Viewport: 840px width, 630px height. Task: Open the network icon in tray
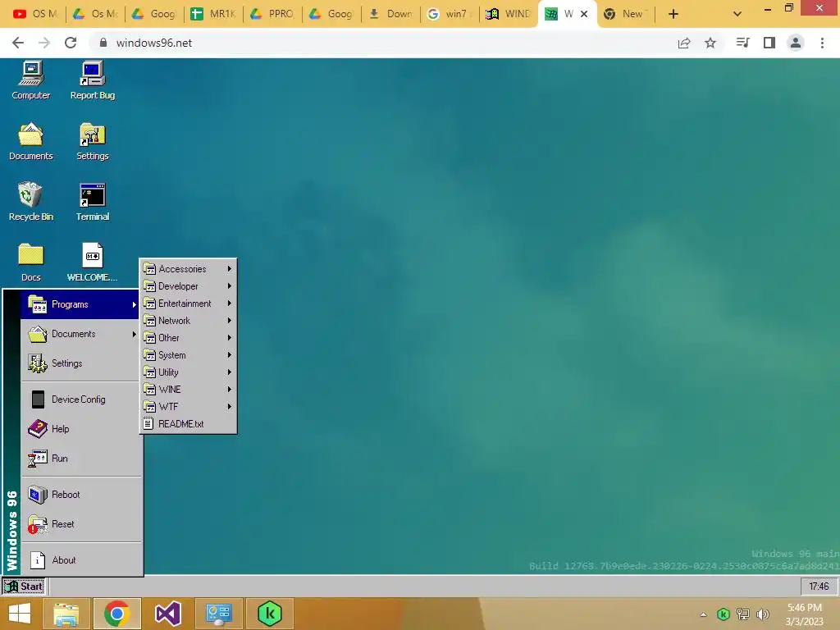(x=743, y=614)
